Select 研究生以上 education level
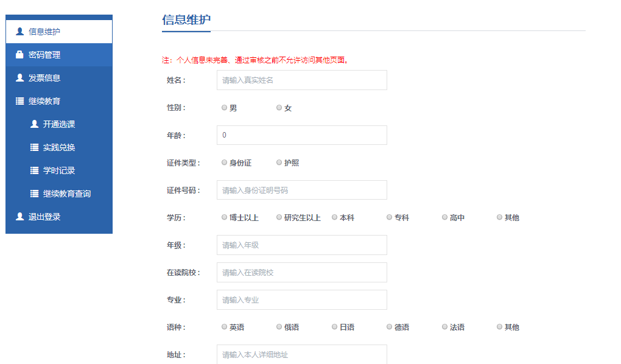The width and height of the screenshot is (621, 364). [279, 217]
